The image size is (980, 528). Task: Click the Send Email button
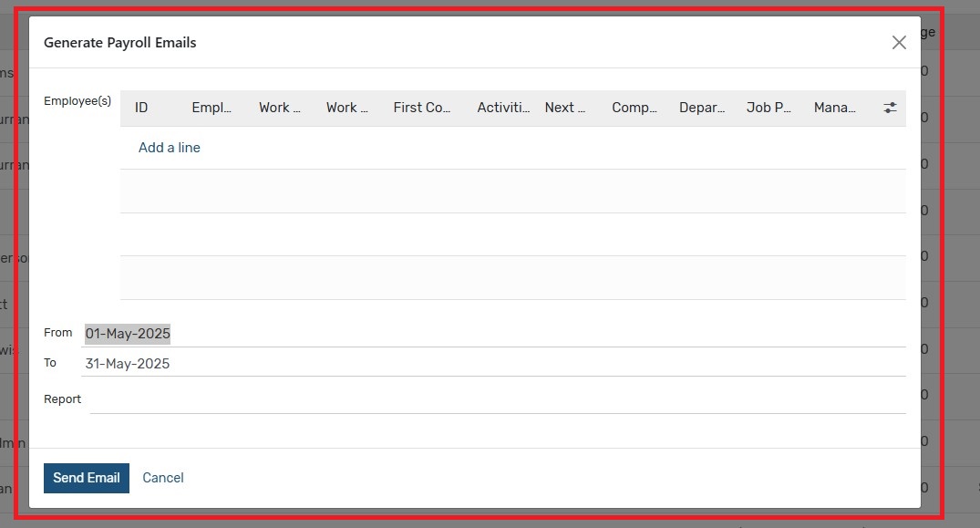(x=87, y=478)
